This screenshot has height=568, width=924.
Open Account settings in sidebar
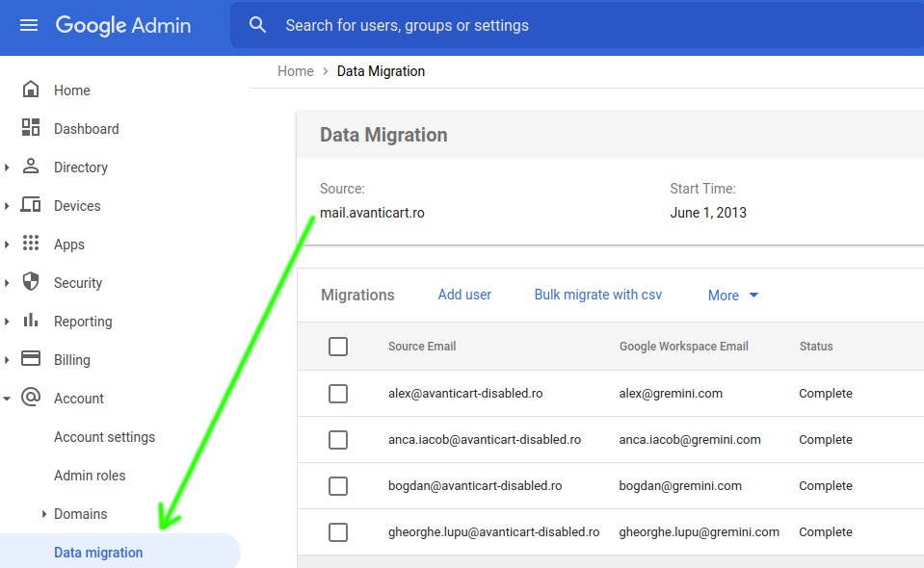(x=104, y=437)
